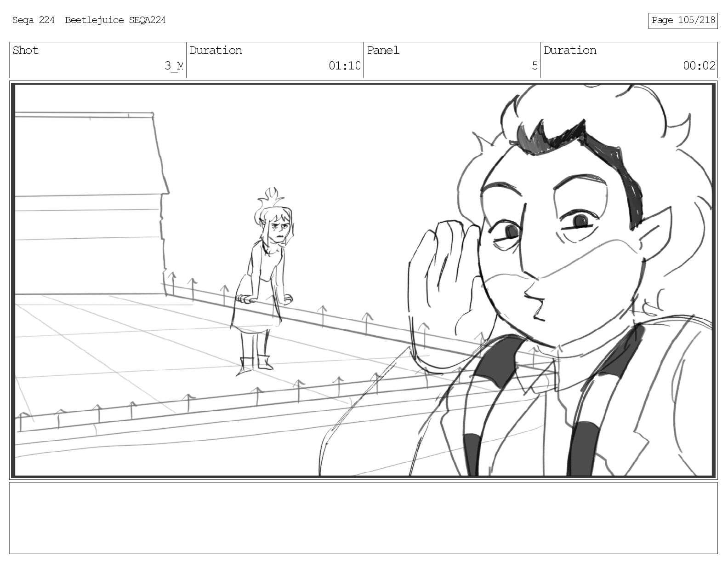Click the panel number '5'
The height and width of the screenshot is (563, 728).
click(x=535, y=66)
